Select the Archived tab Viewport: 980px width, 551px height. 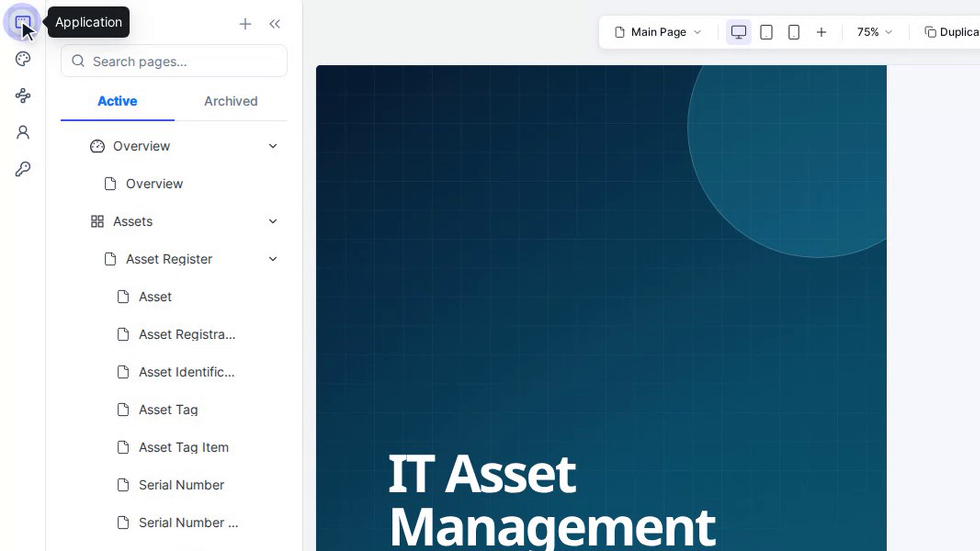pyautogui.click(x=231, y=102)
